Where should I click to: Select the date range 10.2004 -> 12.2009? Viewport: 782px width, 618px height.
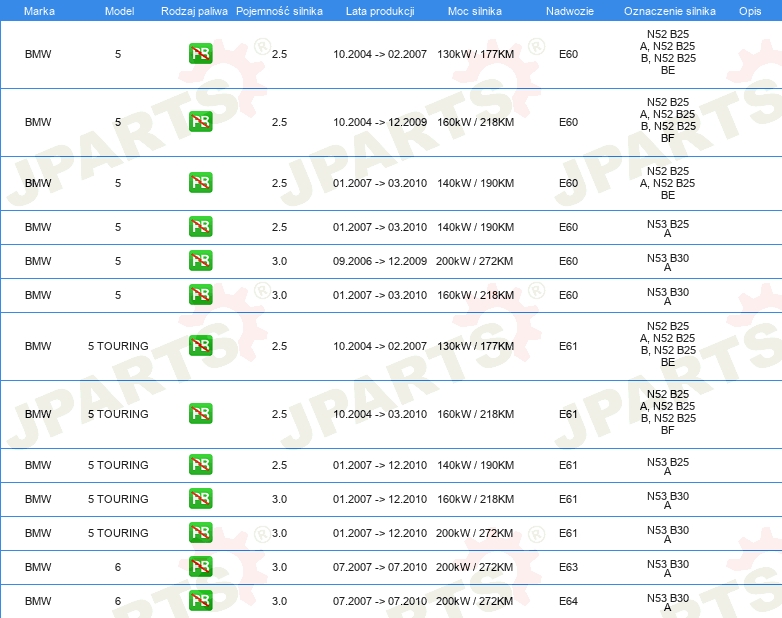tap(380, 122)
